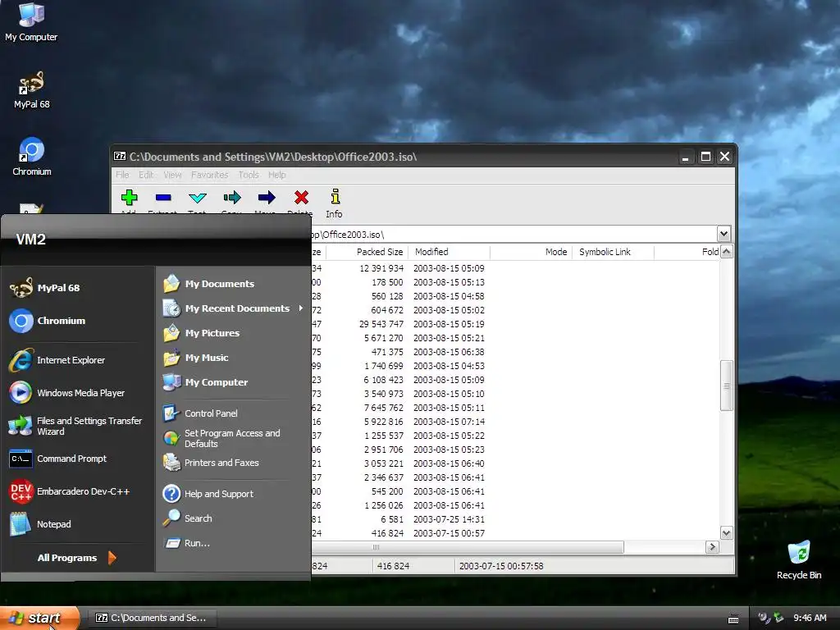Select row with packed size 12 391 934

(515, 268)
